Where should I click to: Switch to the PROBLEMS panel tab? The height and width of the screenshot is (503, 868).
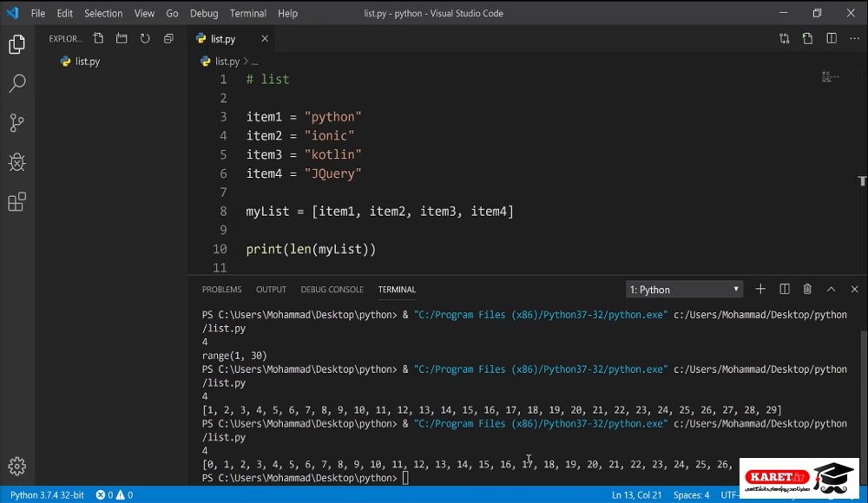coord(221,290)
